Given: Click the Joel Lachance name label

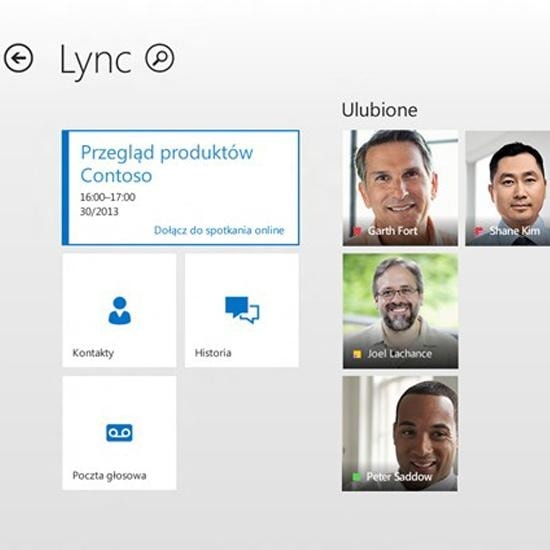Looking at the screenshot, I should [x=400, y=354].
